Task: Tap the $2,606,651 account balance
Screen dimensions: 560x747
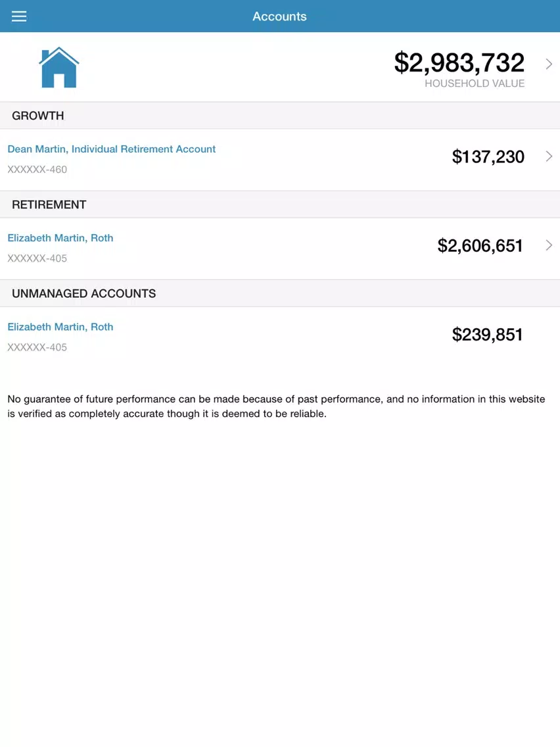Action: pos(480,246)
